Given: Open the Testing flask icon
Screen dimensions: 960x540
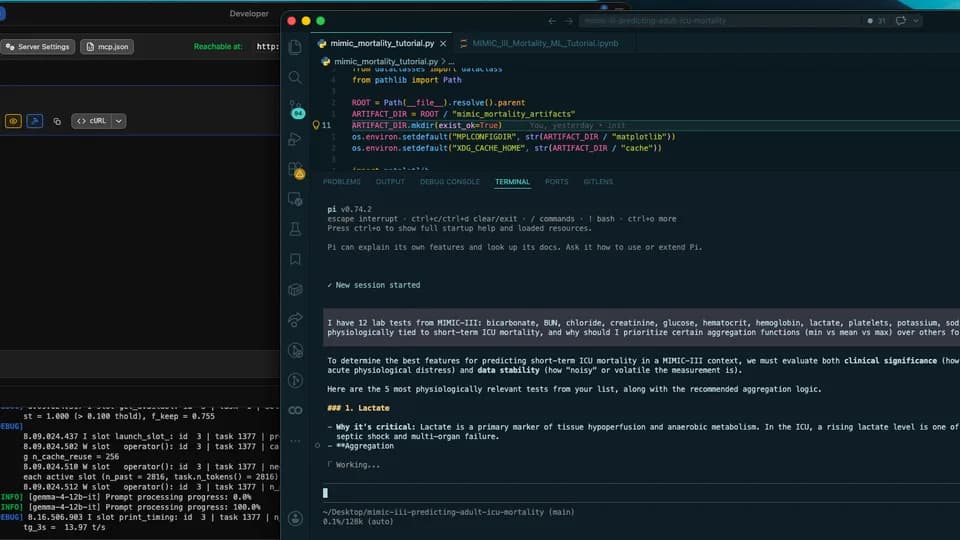Looking at the screenshot, I should [x=295, y=229].
